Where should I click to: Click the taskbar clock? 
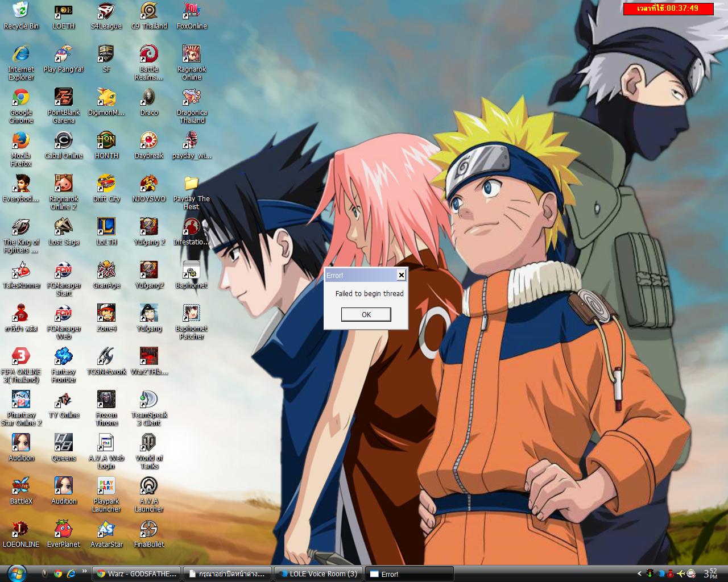pyautogui.click(x=710, y=573)
